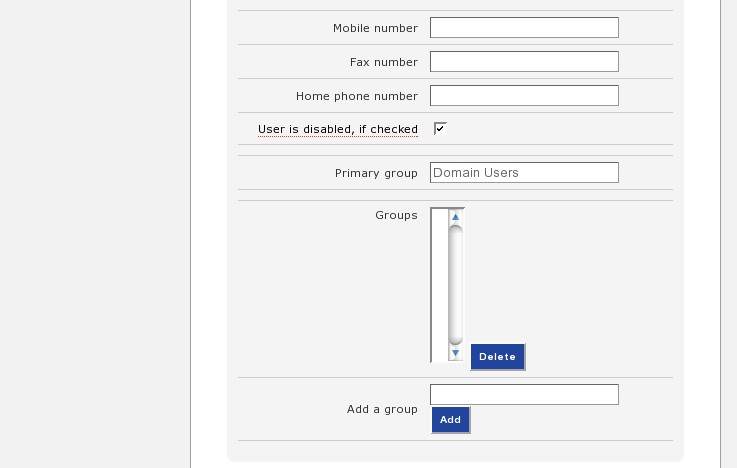The image size is (737, 468).
Task: Click the Groups list scroll-down arrow
Action: click(x=455, y=353)
